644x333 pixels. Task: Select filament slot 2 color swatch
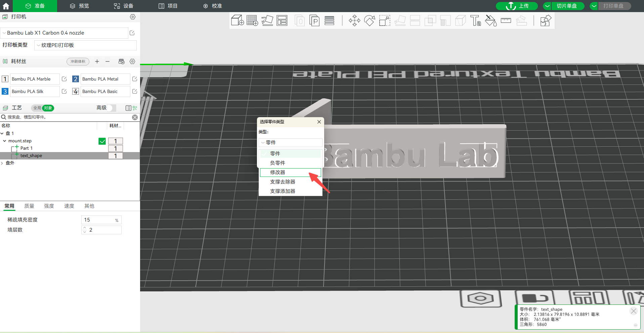[76, 79]
